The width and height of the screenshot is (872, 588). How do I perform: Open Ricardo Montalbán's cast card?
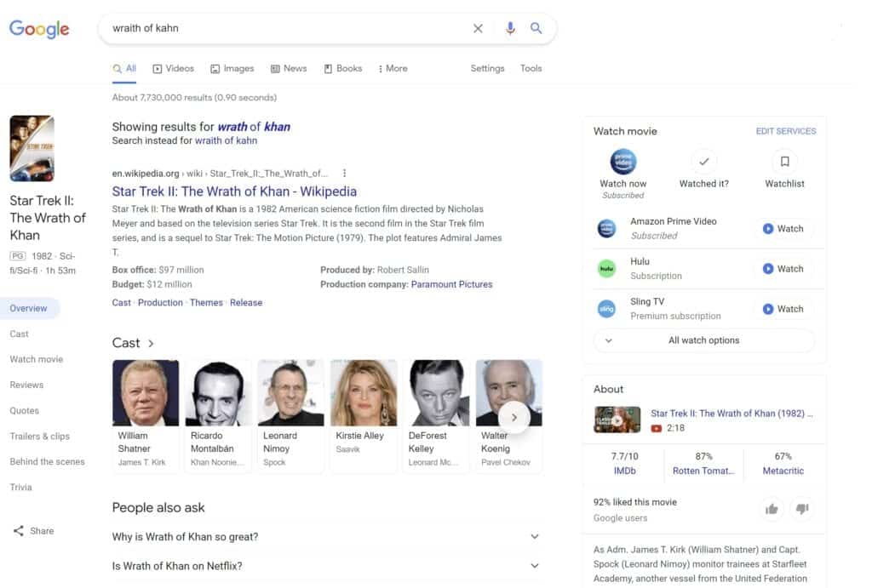[218, 416]
